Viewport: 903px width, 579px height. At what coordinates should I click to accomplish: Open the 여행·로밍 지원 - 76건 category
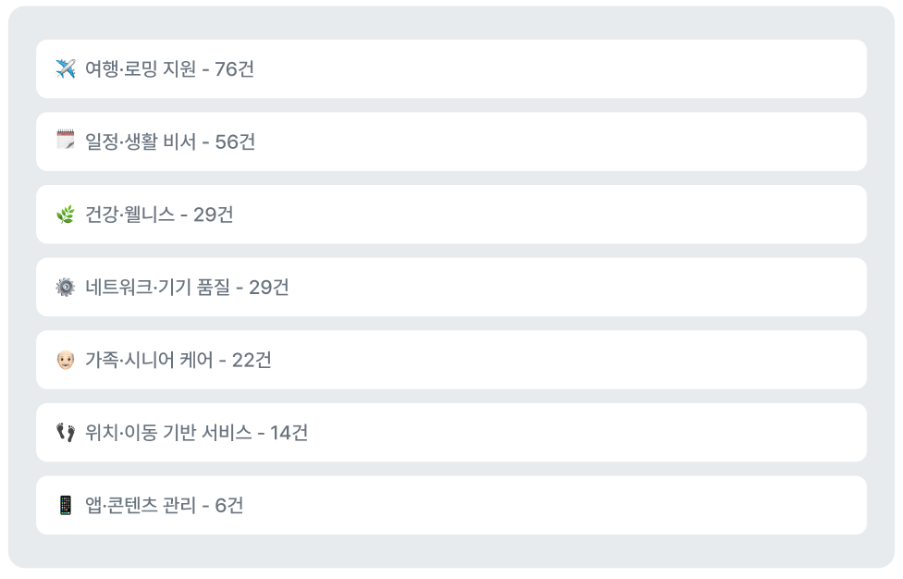click(x=451, y=69)
